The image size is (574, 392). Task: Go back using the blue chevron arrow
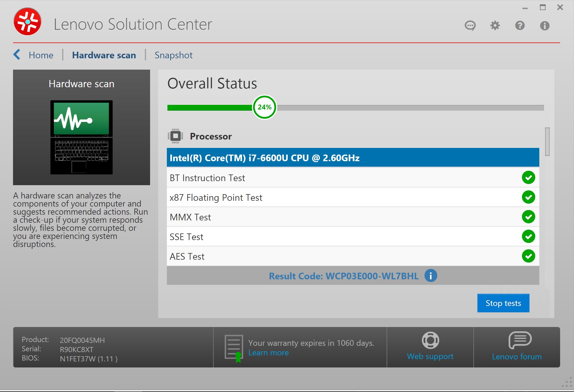tap(17, 54)
